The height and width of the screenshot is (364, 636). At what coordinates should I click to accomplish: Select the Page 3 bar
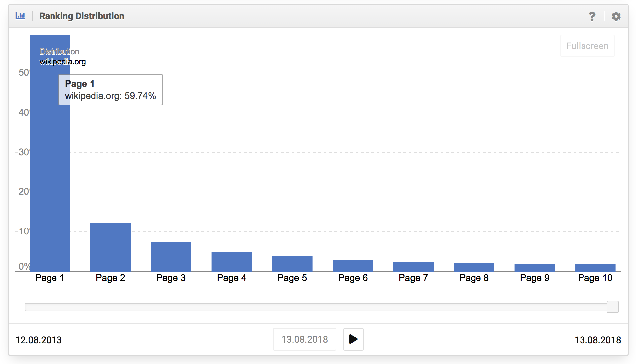click(171, 257)
